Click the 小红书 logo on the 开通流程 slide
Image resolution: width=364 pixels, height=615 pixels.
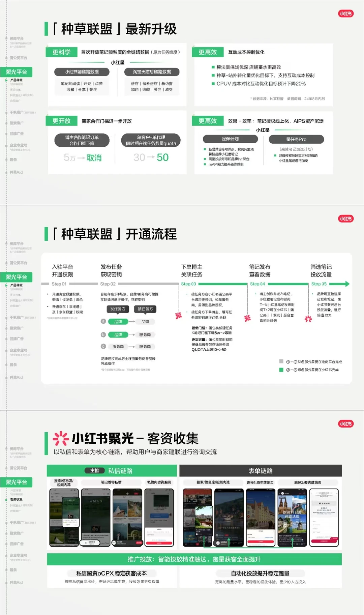click(345, 218)
